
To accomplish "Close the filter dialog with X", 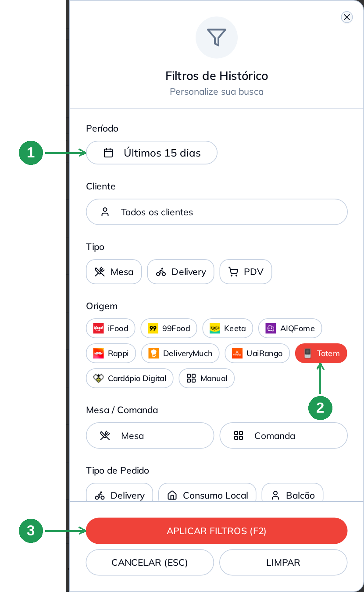I will (x=347, y=17).
